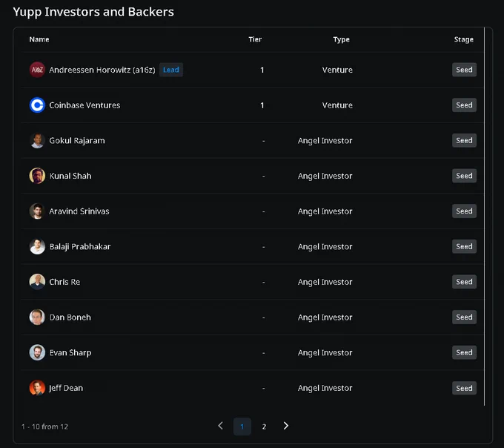Viewport: 504px width, 448px height.
Task: Click Seed tag in Aravind Srinivas row
Action: tap(464, 211)
